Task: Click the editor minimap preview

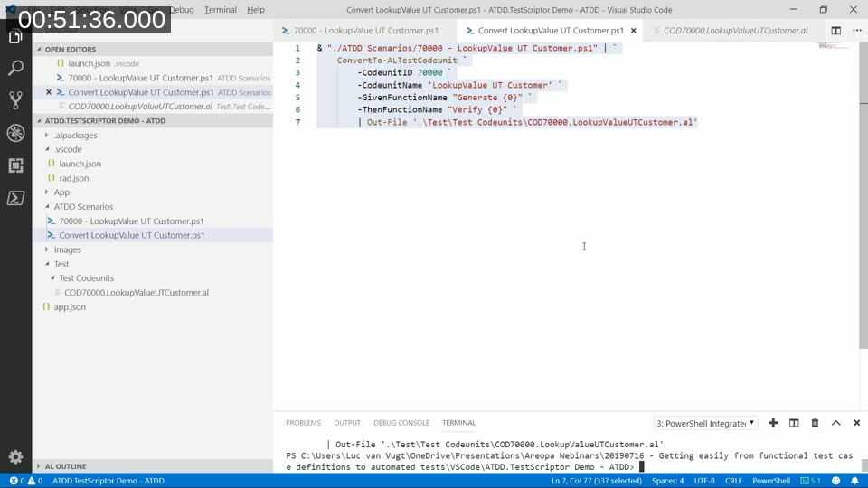Action: click(x=833, y=45)
